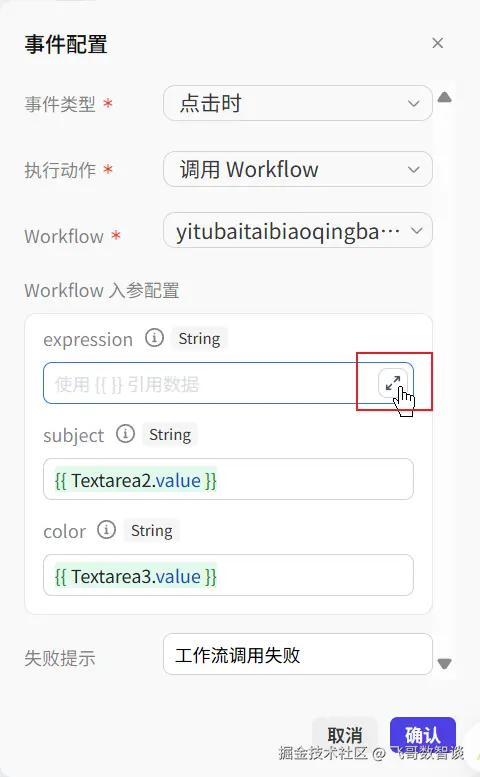Click the 失败提示 input with 工作流调用失败

point(298,654)
